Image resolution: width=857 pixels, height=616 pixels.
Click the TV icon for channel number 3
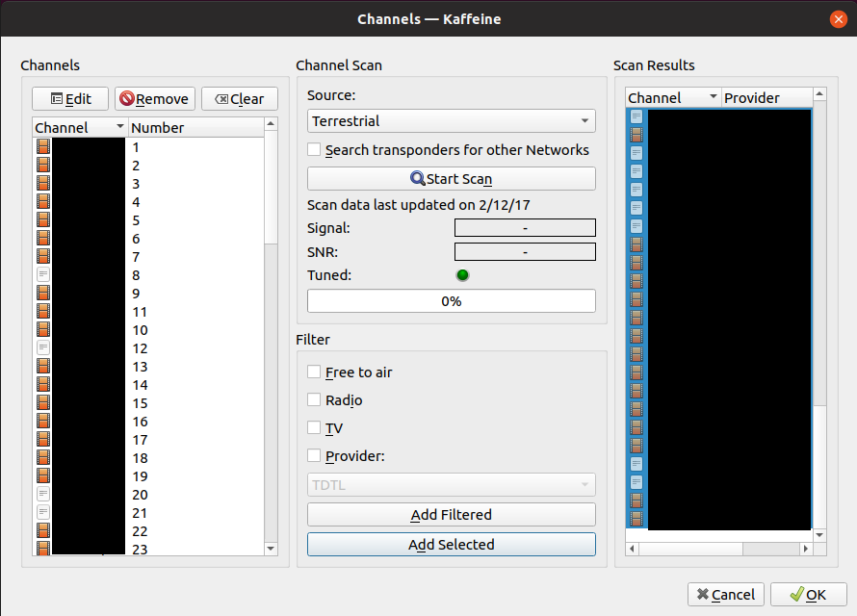coord(43,183)
